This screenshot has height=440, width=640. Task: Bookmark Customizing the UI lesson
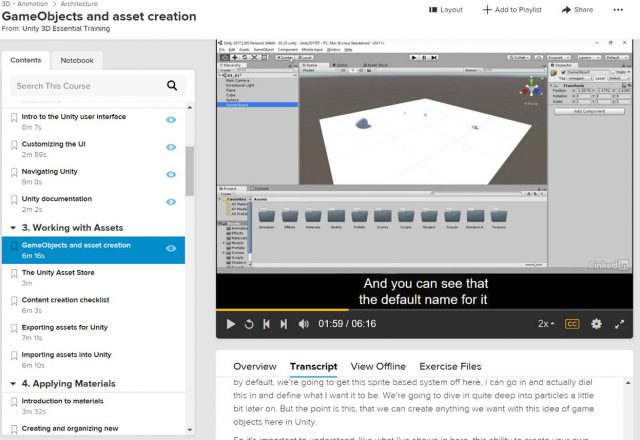(x=14, y=145)
